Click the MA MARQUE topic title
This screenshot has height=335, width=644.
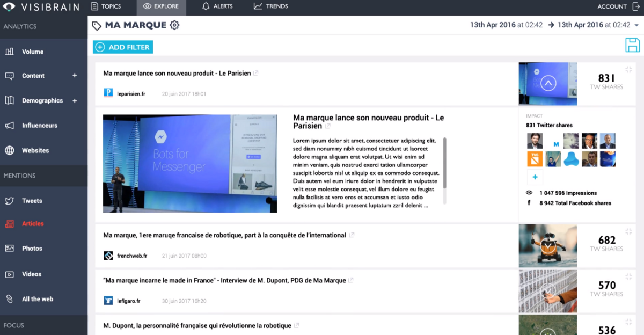coord(136,25)
